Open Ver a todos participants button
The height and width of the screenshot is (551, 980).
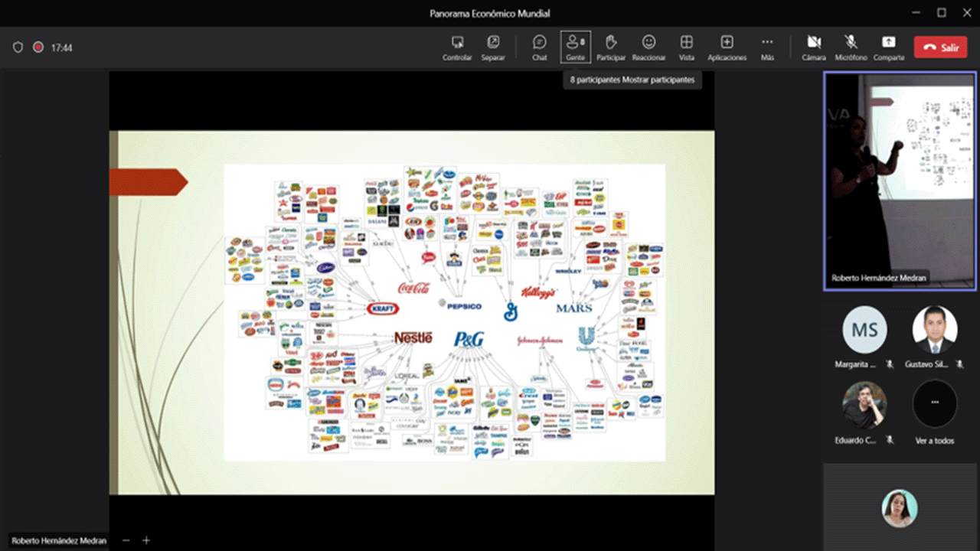coord(935,404)
